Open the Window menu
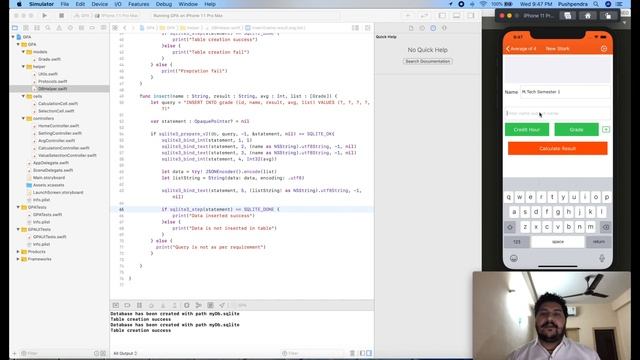 coord(188,4)
